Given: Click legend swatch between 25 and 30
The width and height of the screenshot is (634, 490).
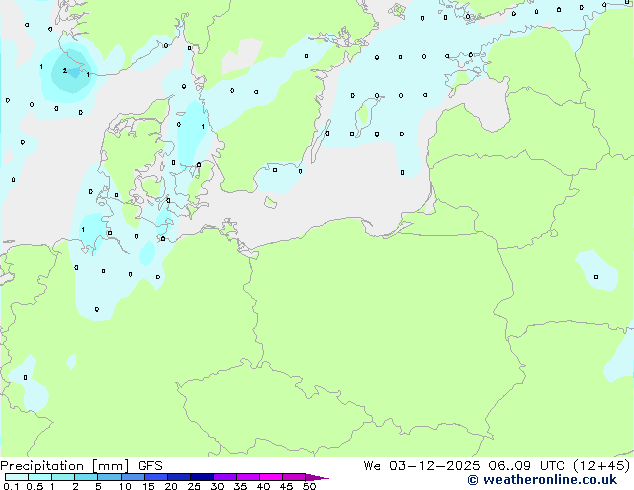Looking at the screenshot, I should tap(201, 477).
